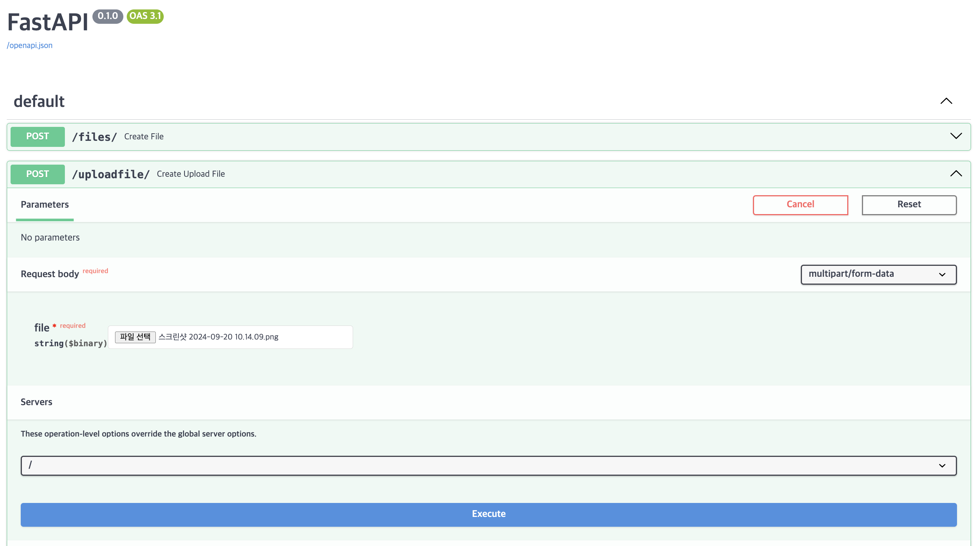Click the /uploadfile/ path text

111,174
